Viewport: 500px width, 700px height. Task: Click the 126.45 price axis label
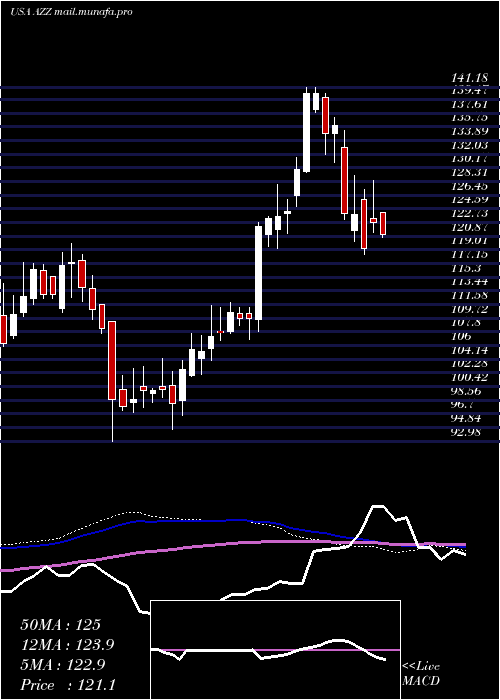click(470, 186)
